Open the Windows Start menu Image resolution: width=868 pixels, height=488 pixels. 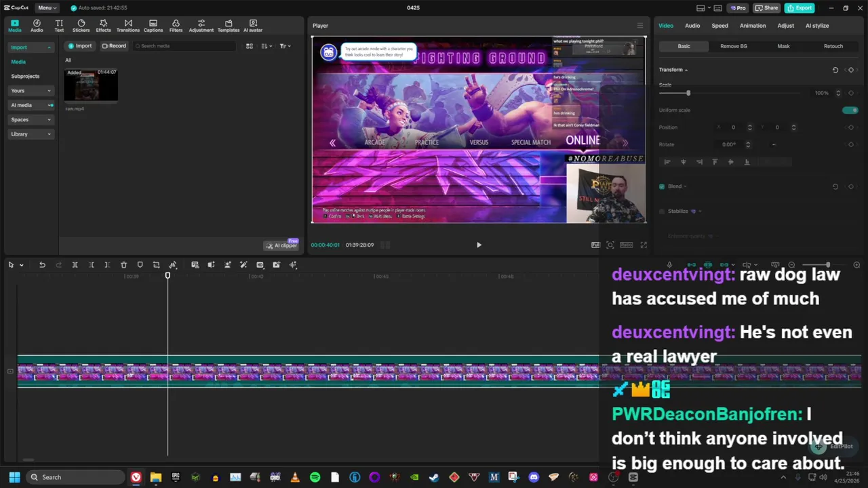pyautogui.click(x=14, y=477)
